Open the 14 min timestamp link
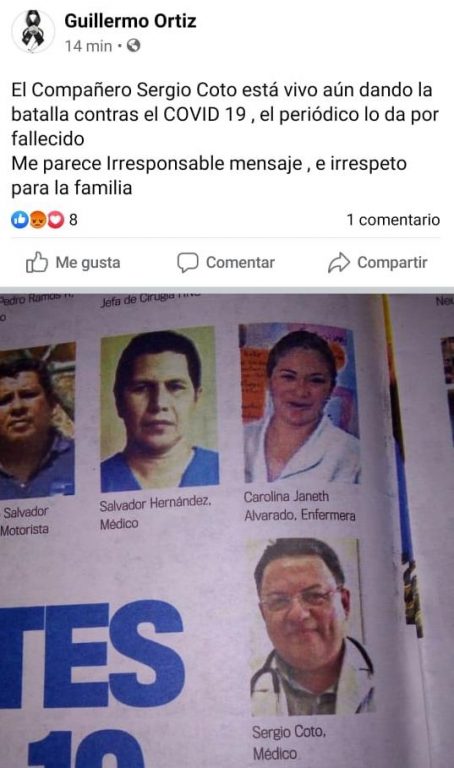454x768 pixels. tap(88, 46)
